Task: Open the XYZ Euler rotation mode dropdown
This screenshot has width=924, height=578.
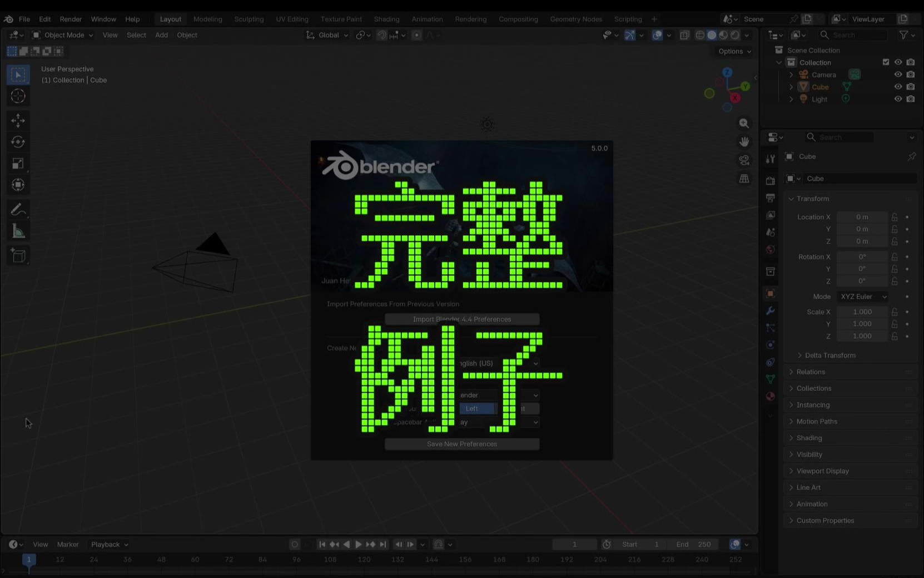Action: point(863,297)
